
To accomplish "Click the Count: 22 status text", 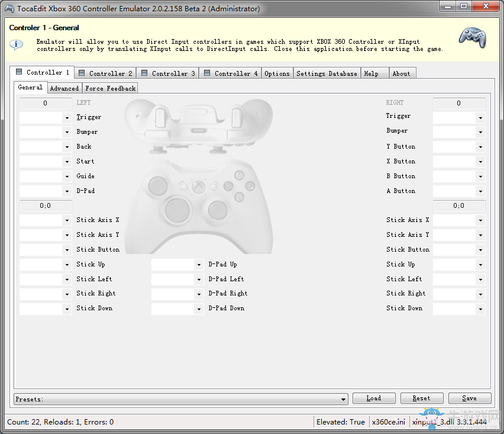I will point(60,422).
